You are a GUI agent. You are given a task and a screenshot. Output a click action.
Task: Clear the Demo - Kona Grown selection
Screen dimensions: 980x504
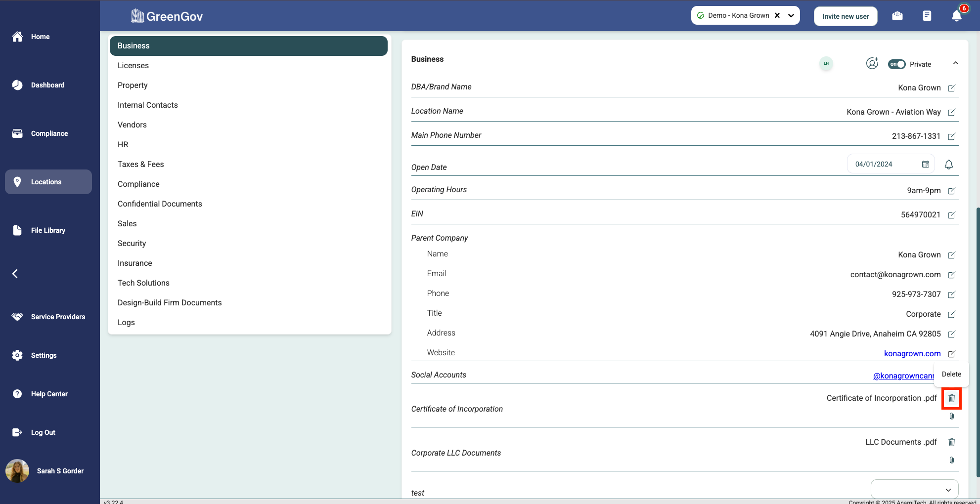777,16
